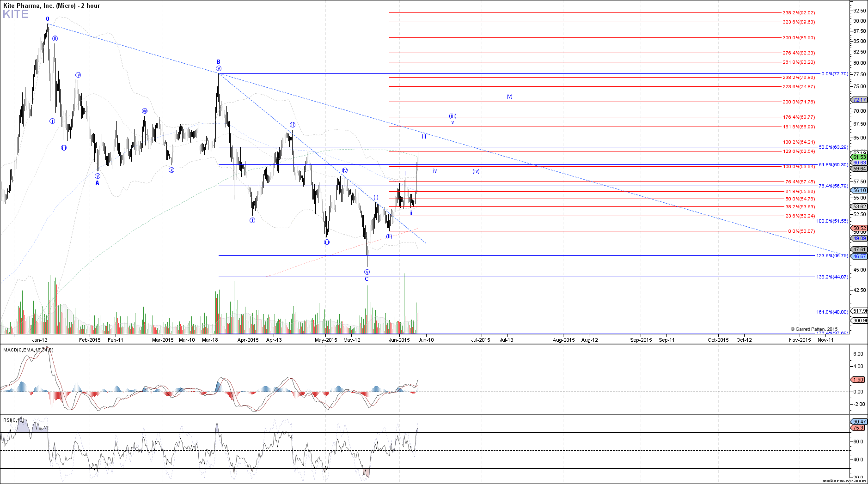Select the 323.6%(89.63) Fibonacci label

coord(799,22)
